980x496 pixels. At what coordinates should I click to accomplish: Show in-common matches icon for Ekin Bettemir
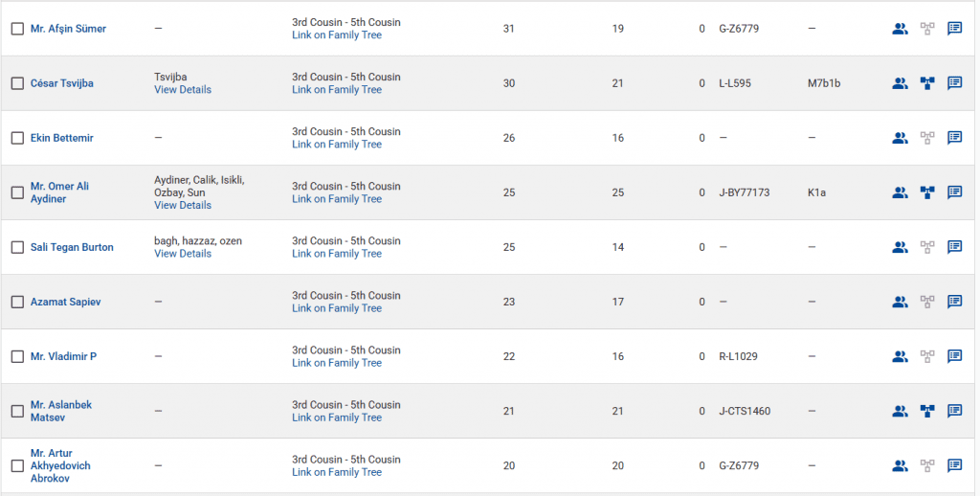[900, 138]
